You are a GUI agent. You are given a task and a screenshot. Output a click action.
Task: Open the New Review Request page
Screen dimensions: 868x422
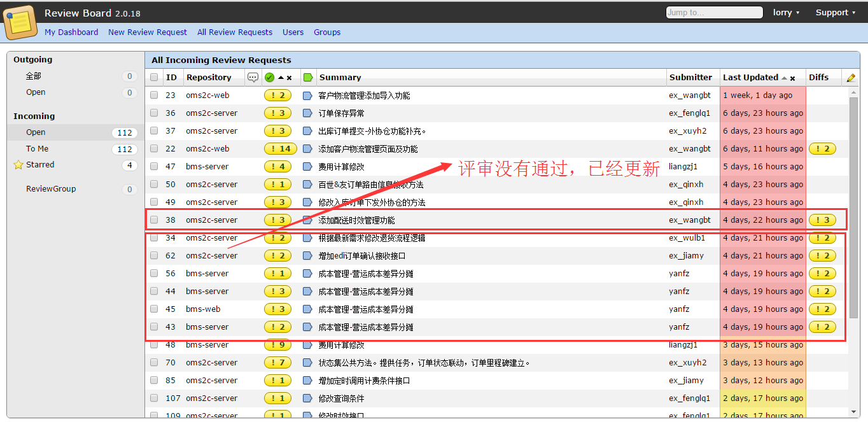tap(148, 32)
